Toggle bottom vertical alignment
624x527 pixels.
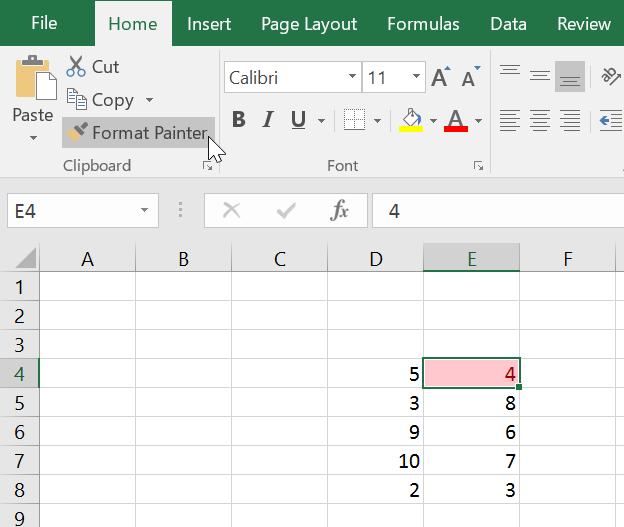coord(570,76)
